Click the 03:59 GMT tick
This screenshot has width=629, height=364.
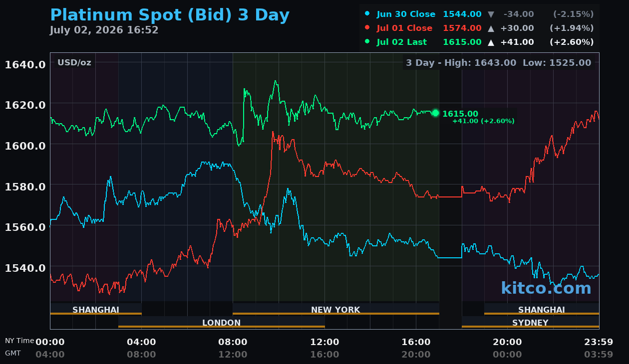tap(599, 355)
